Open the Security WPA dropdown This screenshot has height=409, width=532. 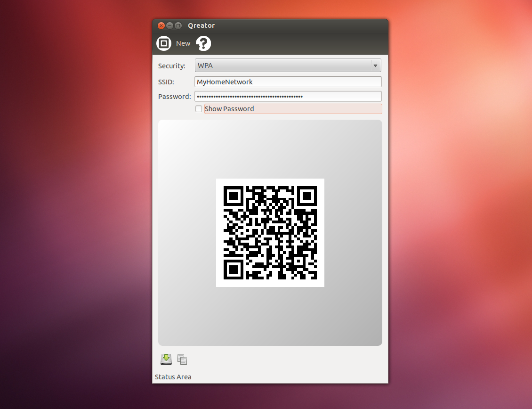tap(288, 65)
